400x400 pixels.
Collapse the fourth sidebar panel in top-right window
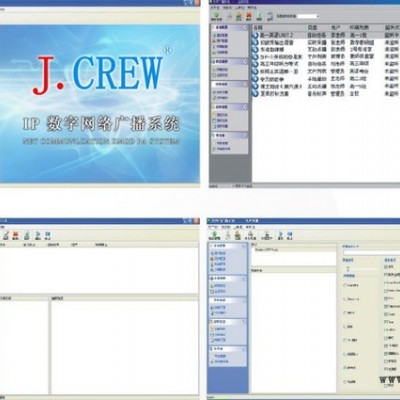point(245,107)
